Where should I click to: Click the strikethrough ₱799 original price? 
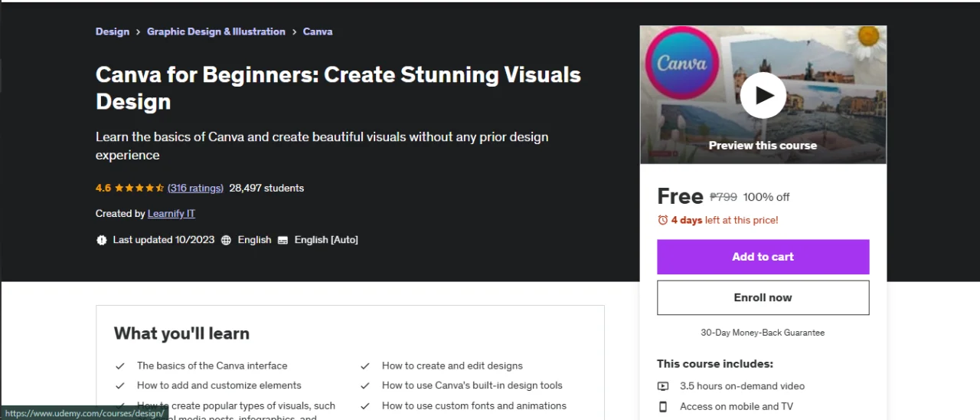click(x=724, y=197)
